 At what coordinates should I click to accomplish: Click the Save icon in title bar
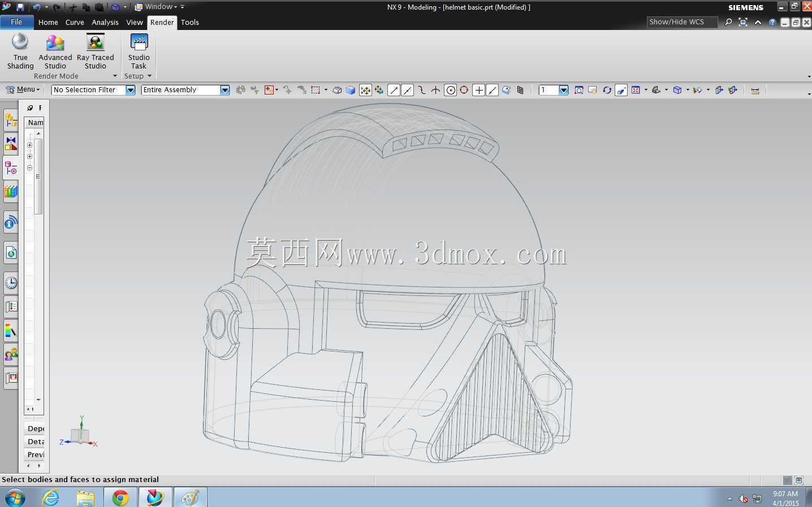click(20, 7)
